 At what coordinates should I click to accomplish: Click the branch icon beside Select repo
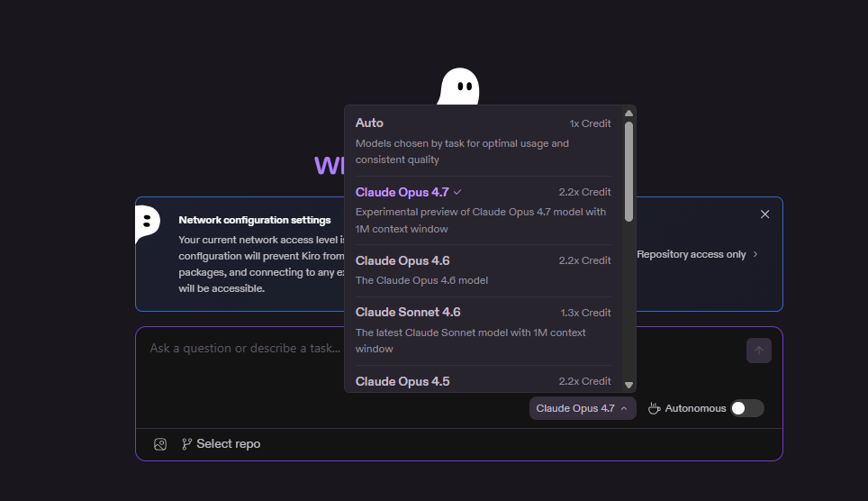(x=186, y=444)
